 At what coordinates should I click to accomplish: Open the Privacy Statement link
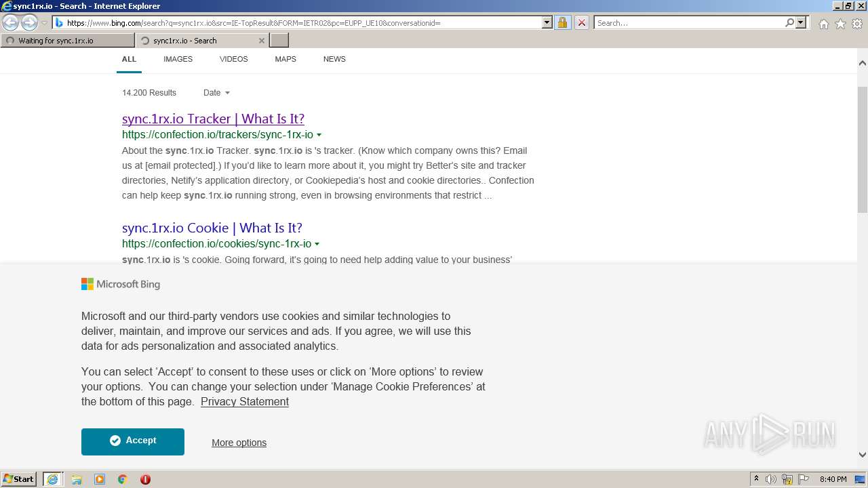pos(245,402)
